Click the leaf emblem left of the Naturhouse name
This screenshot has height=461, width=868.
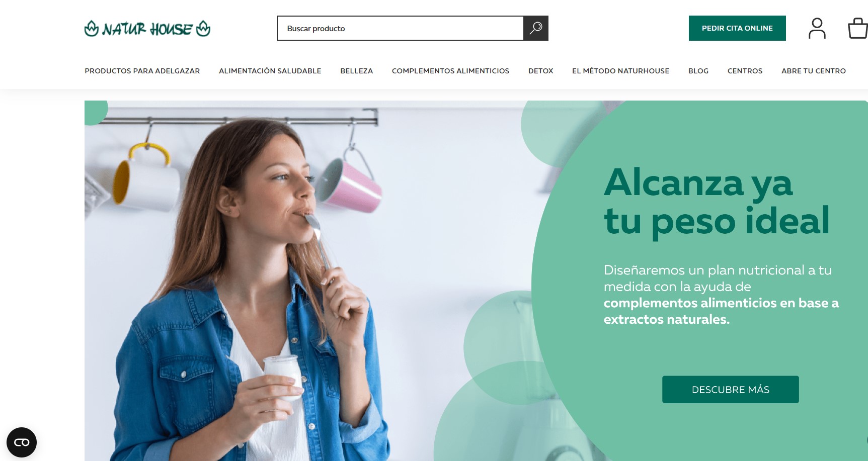point(92,29)
